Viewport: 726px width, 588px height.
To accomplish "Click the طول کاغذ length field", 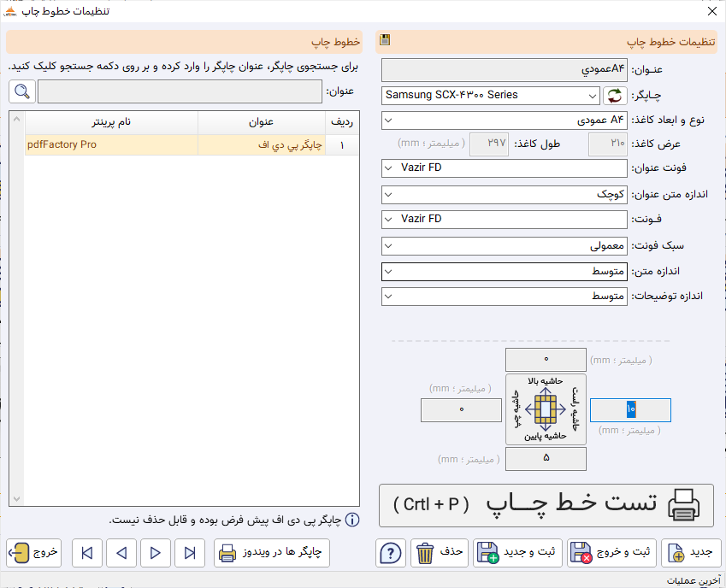I will 489,144.
